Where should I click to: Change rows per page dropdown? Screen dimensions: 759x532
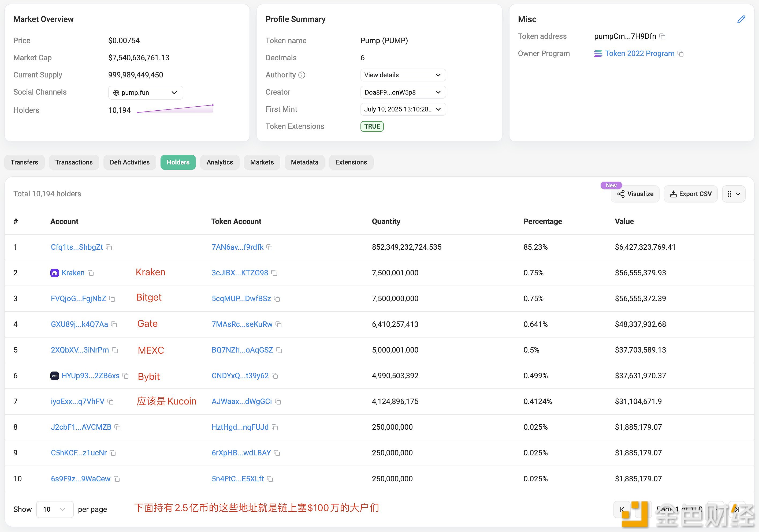point(55,509)
